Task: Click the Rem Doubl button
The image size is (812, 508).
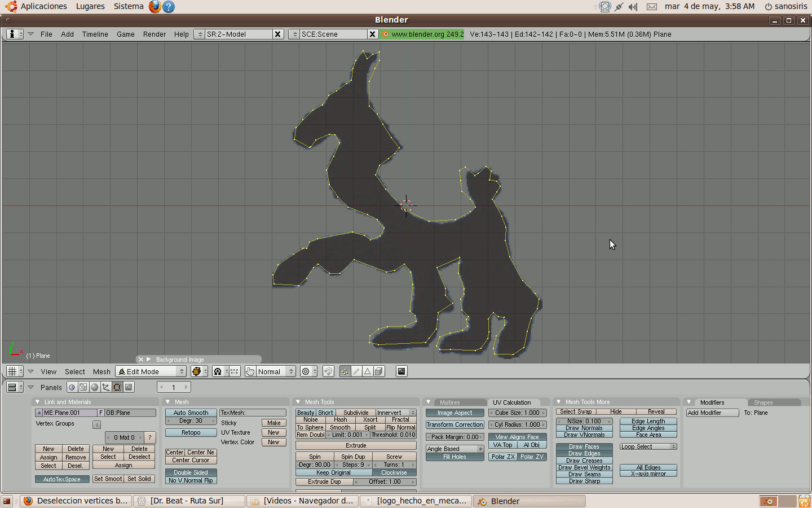Action: click(x=311, y=435)
